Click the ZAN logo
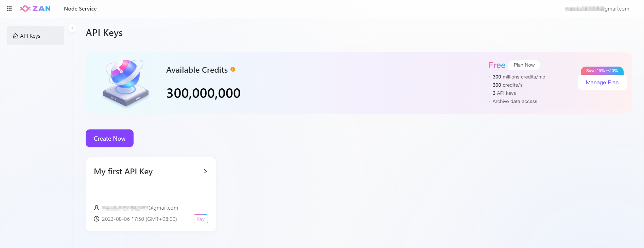Screen dimensions: 644x248 (x=35, y=8)
